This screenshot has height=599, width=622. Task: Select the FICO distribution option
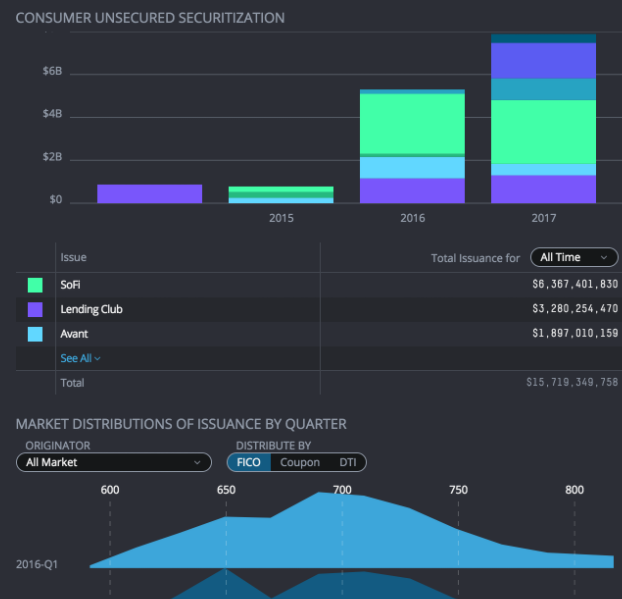point(249,462)
